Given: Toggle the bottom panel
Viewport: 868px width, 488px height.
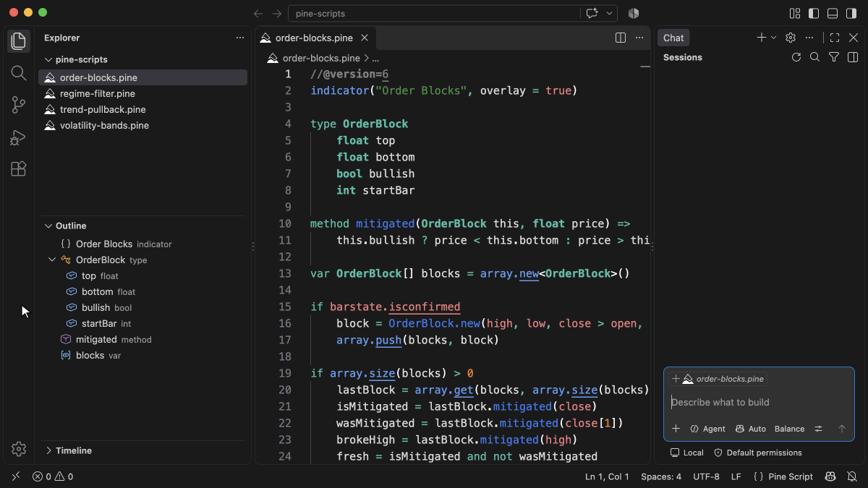Looking at the screenshot, I should pyautogui.click(x=833, y=13).
